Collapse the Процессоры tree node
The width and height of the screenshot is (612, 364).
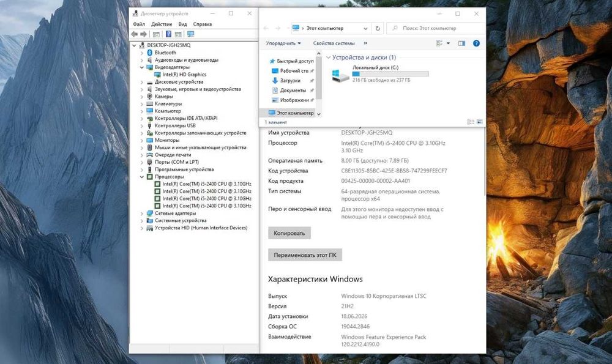(x=142, y=177)
